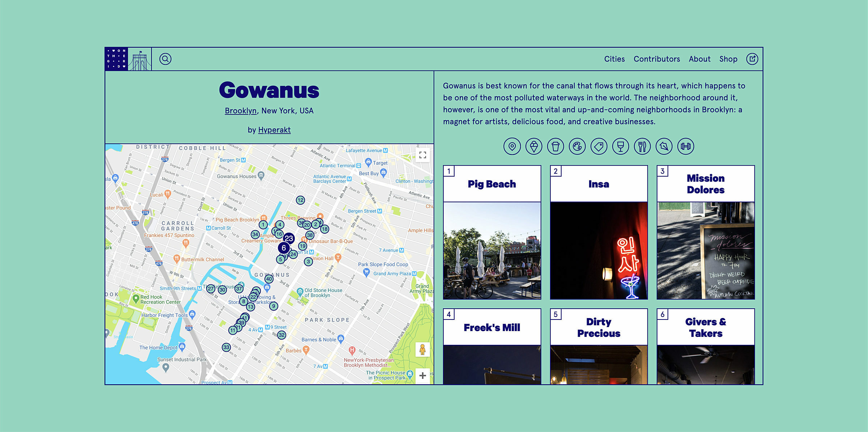Click the Pig Beach patio photo
The height and width of the screenshot is (432, 868).
coord(492,251)
